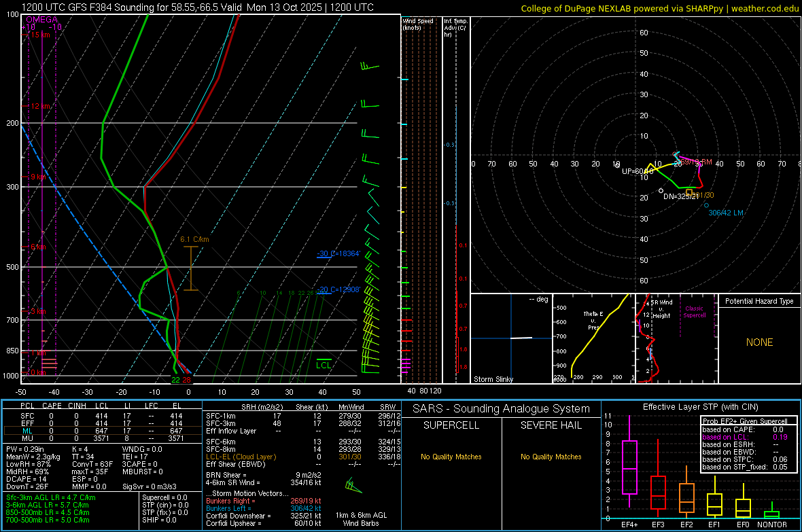Click the highlighted ML parcel row label
Viewport: 802px width, 532px height.
pyautogui.click(x=27, y=431)
